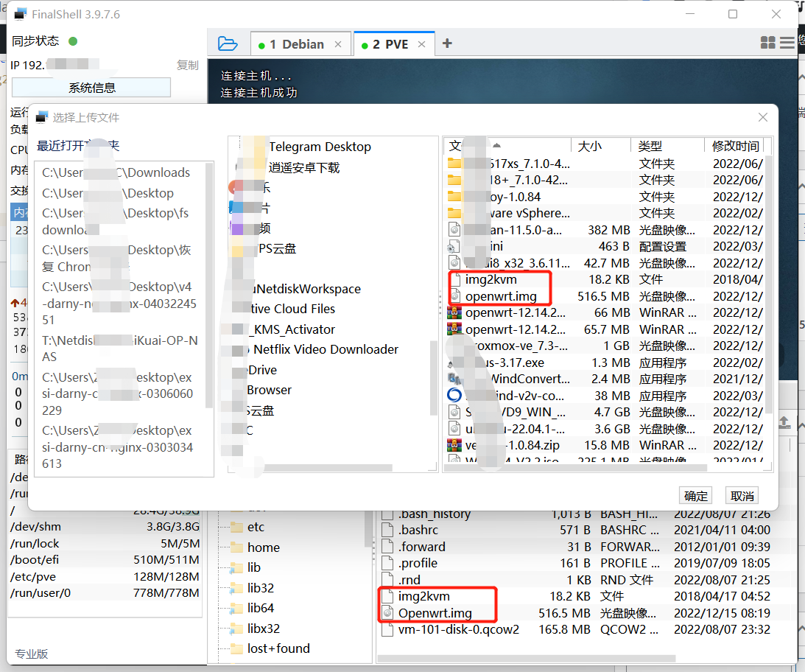The image size is (805, 672).
Task: Click the 系统信息 system info button
Action: point(91,88)
